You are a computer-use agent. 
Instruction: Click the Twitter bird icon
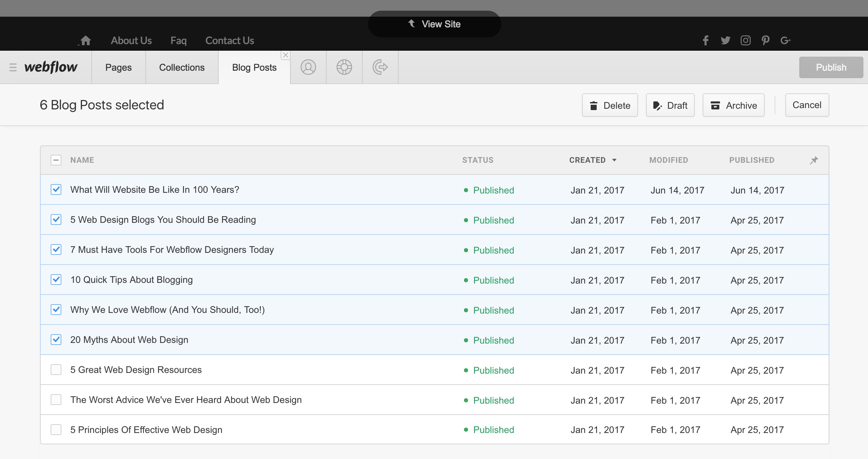click(725, 40)
